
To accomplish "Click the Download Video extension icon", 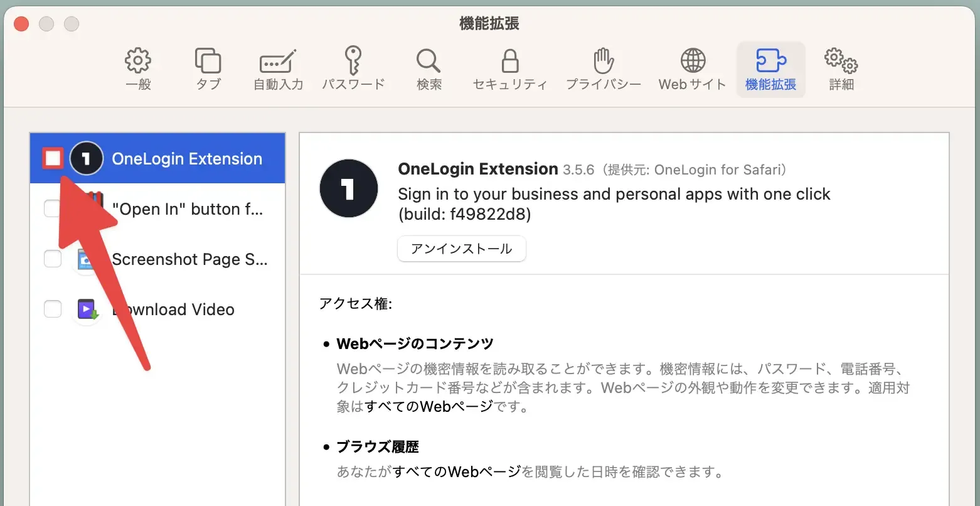I will [87, 309].
